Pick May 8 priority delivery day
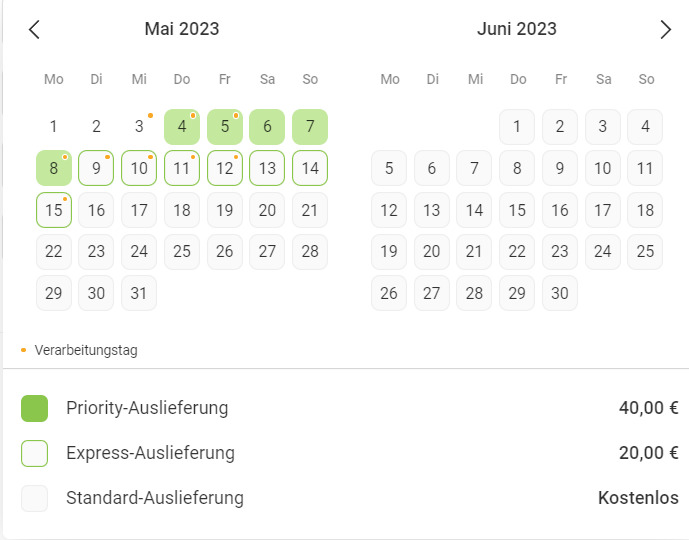The image size is (689, 540). click(x=54, y=168)
